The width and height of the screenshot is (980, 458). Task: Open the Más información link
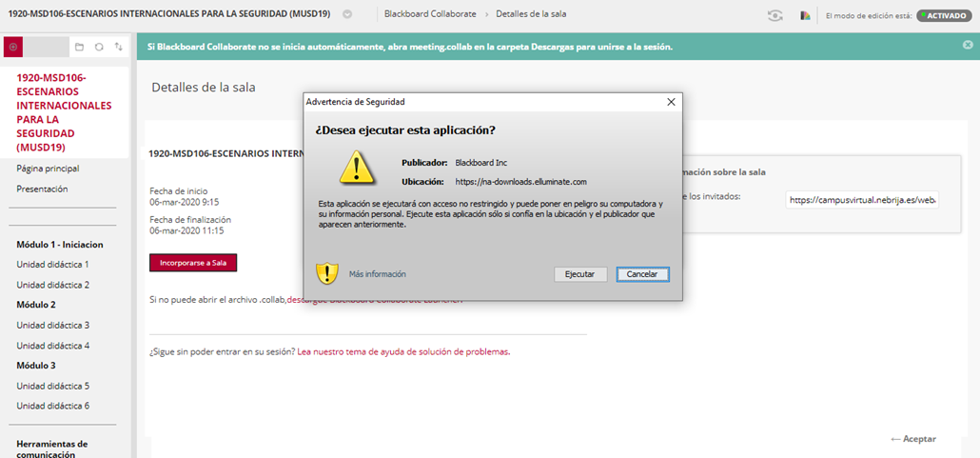pyautogui.click(x=378, y=274)
